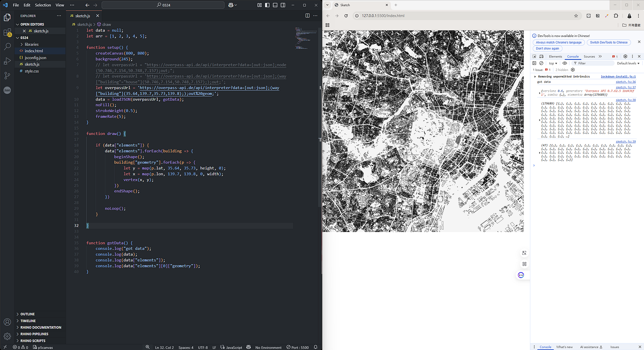644x350 pixels.
Task: Open the sketch.js:36 console link
Action: 626,82
